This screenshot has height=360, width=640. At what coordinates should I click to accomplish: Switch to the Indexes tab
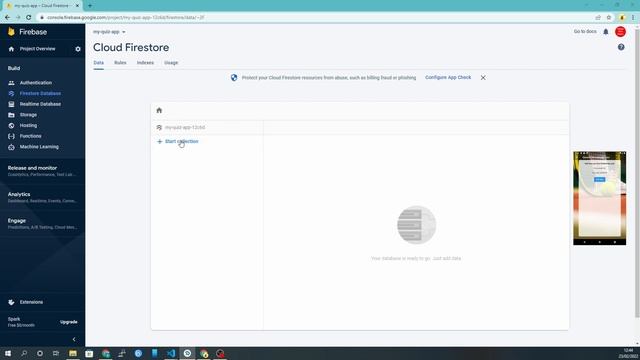point(145,63)
